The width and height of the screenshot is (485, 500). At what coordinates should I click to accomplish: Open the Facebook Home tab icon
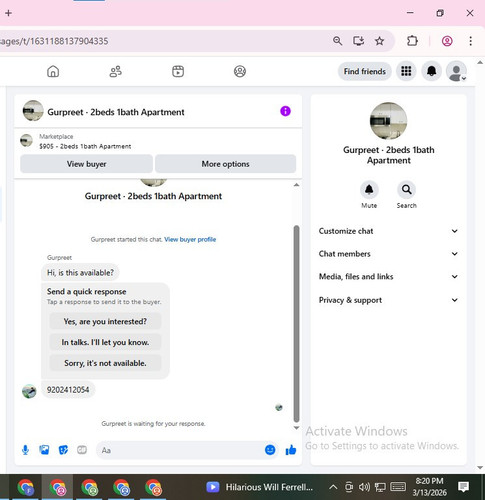(53, 71)
